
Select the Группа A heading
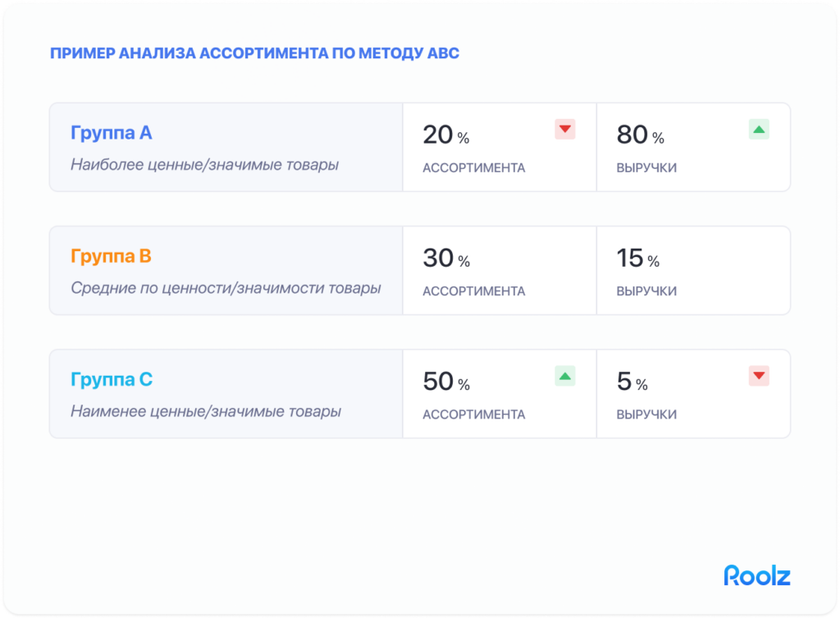coord(112,133)
